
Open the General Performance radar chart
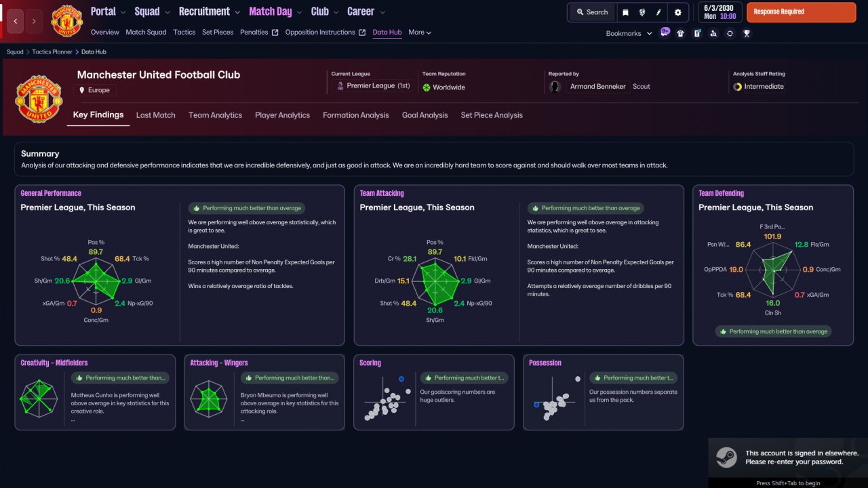pyautogui.click(x=96, y=281)
